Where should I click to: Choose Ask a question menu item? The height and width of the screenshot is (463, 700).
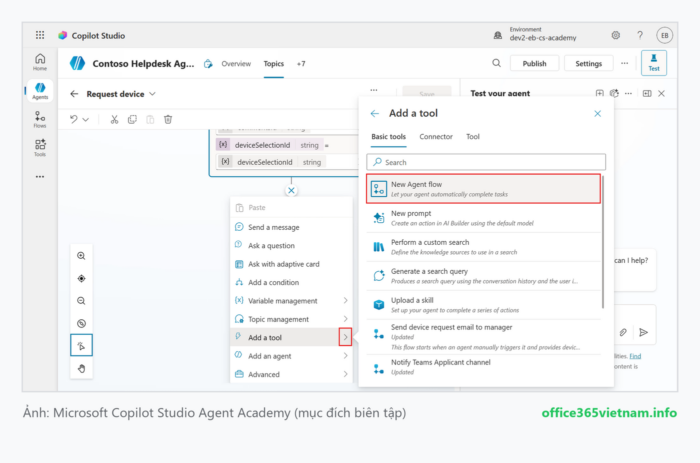tap(291, 246)
